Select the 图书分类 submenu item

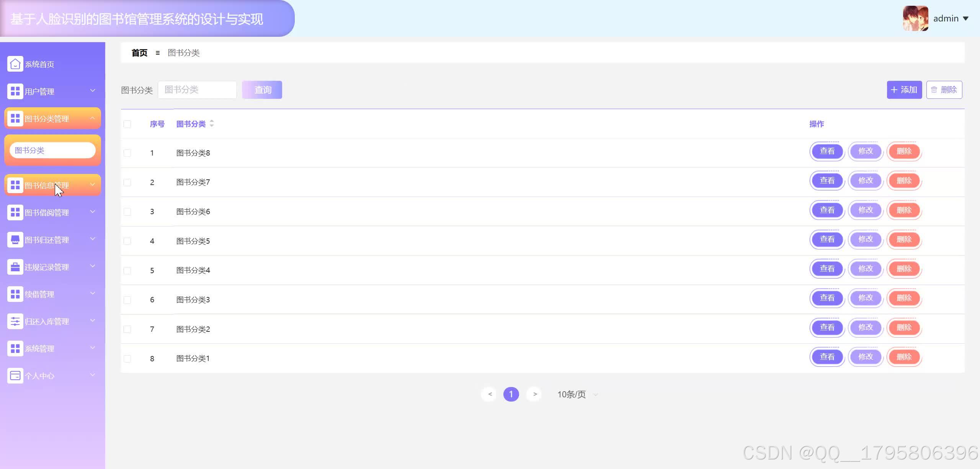[x=52, y=150]
